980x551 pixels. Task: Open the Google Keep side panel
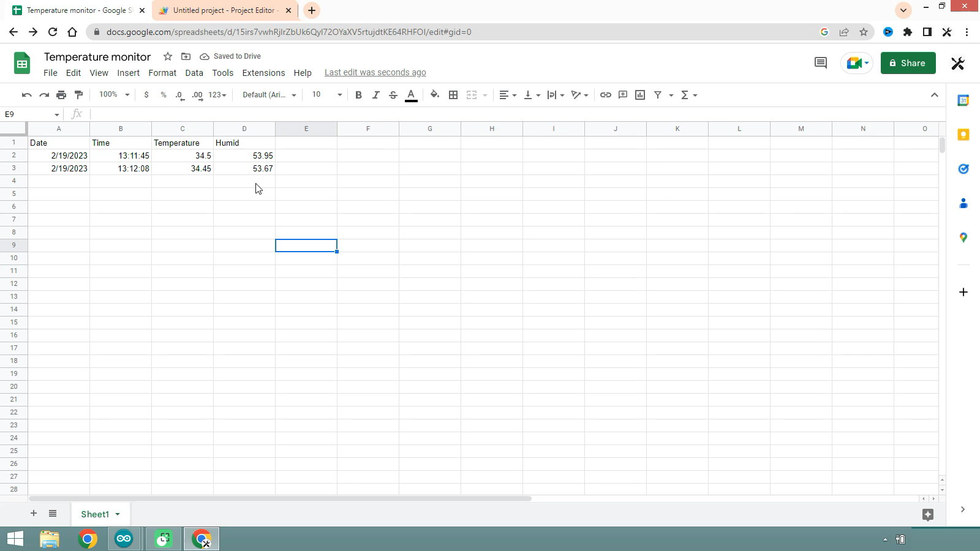(x=963, y=135)
